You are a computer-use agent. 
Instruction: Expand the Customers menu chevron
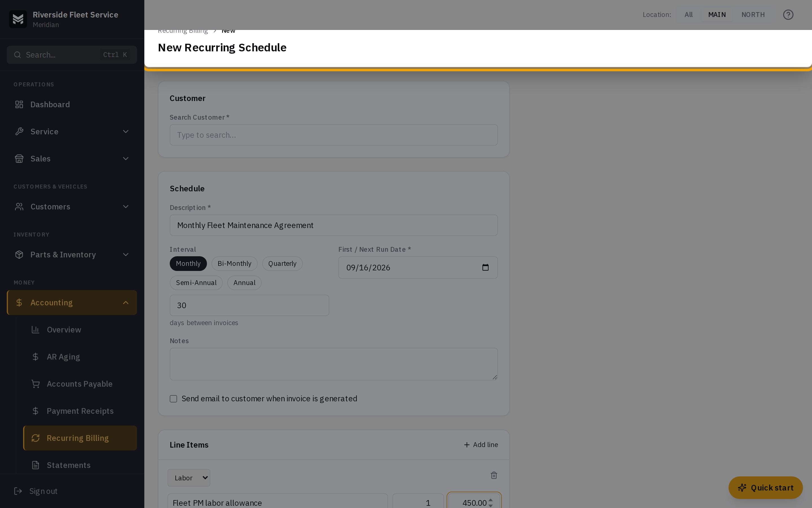coord(126,207)
